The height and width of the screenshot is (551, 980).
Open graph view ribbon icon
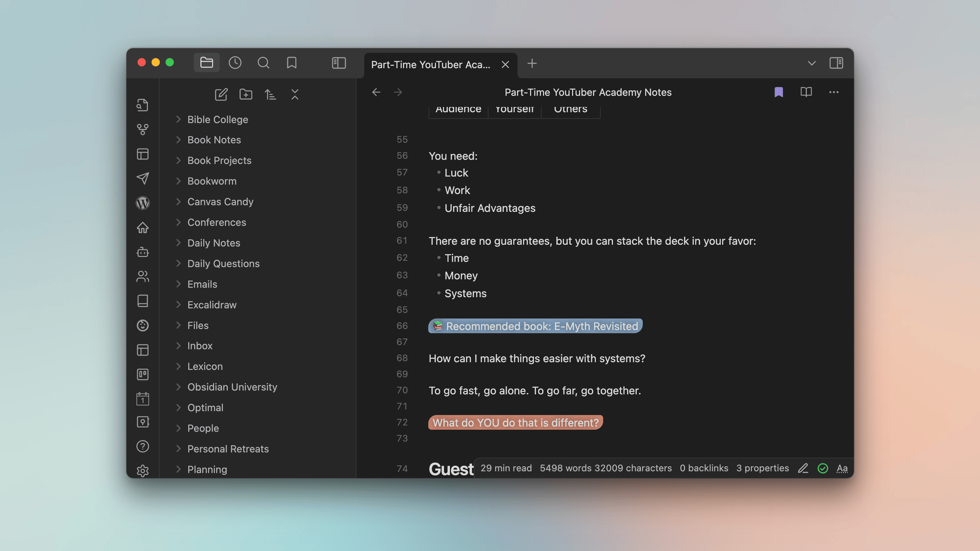click(143, 129)
